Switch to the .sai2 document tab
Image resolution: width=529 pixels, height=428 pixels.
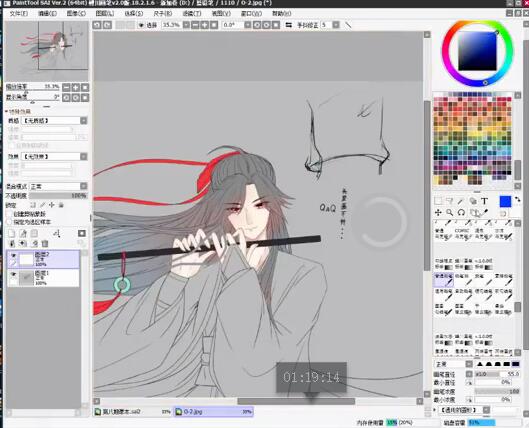[133, 411]
